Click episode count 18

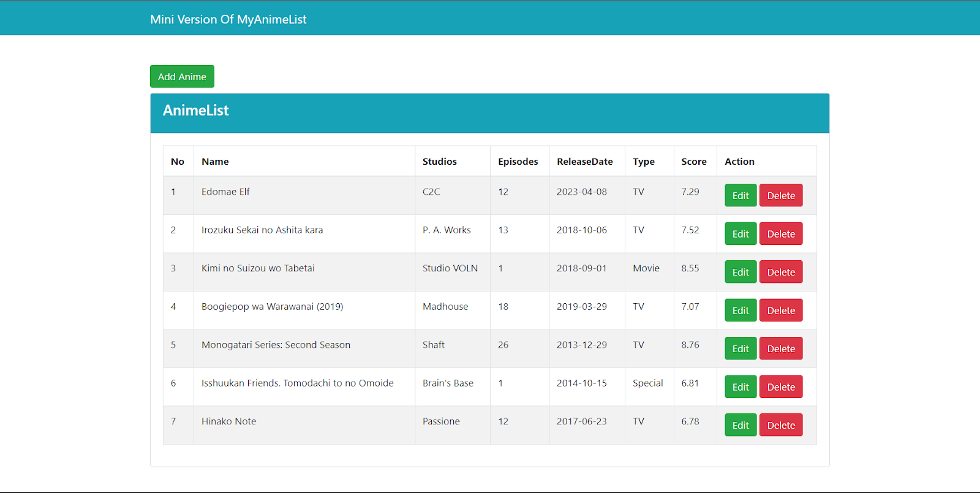tap(503, 307)
